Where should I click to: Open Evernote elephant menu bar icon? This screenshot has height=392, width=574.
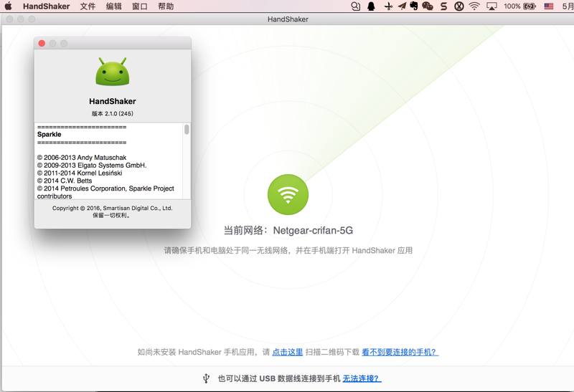coord(414,6)
